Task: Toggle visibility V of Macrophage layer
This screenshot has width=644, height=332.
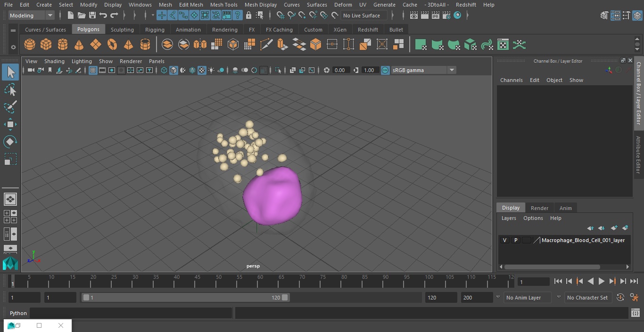Action: click(505, 240)
